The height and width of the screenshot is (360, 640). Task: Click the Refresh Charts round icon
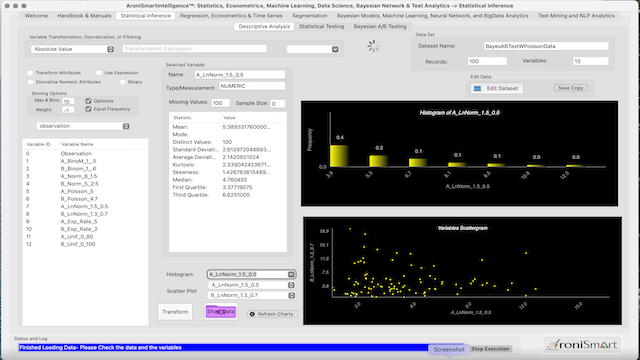click(x=252, y=314)
